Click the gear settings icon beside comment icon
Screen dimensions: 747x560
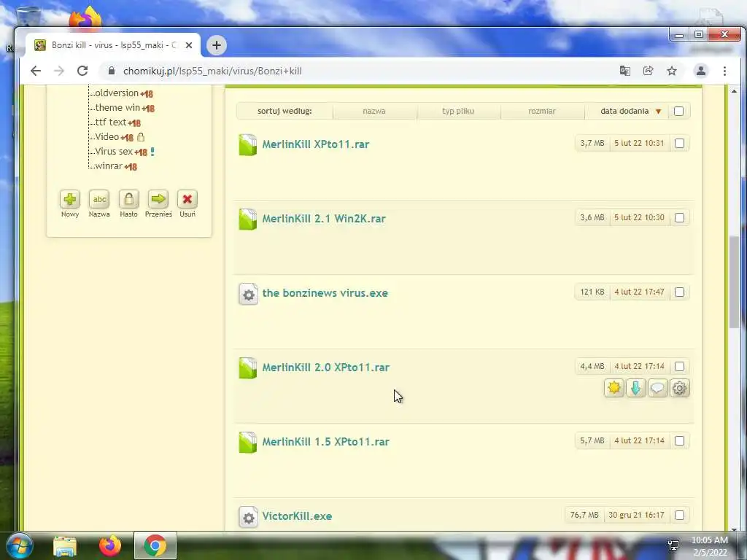[x=679, y=388]
